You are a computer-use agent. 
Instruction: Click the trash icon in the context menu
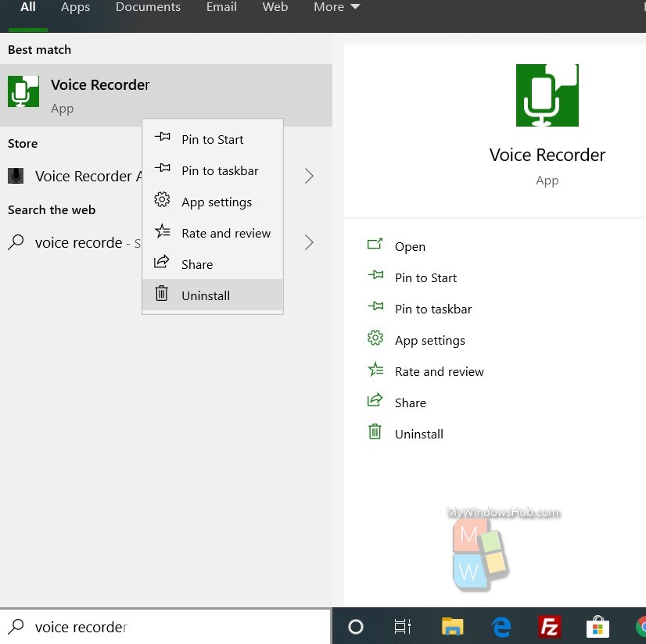click(x=161, y=293)
